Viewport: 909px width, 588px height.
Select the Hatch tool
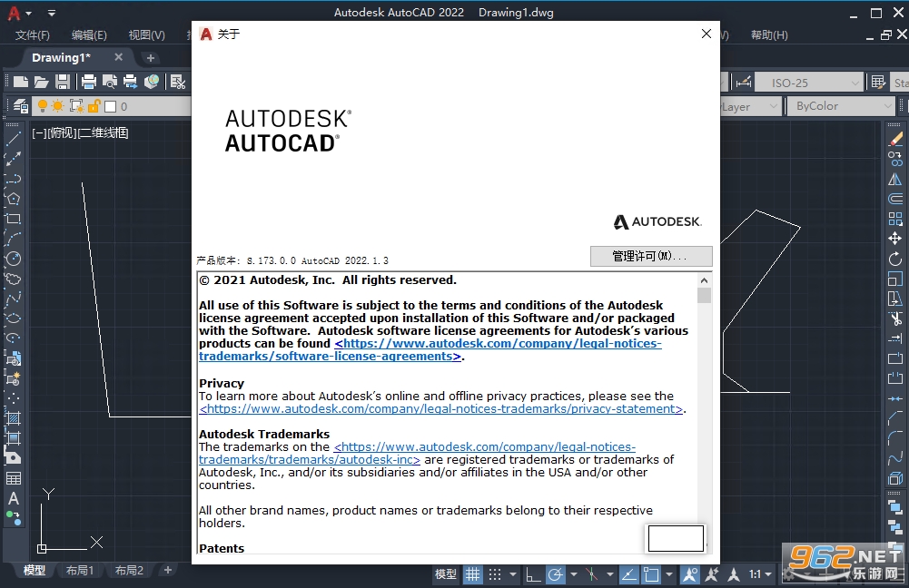click(13, 418)
